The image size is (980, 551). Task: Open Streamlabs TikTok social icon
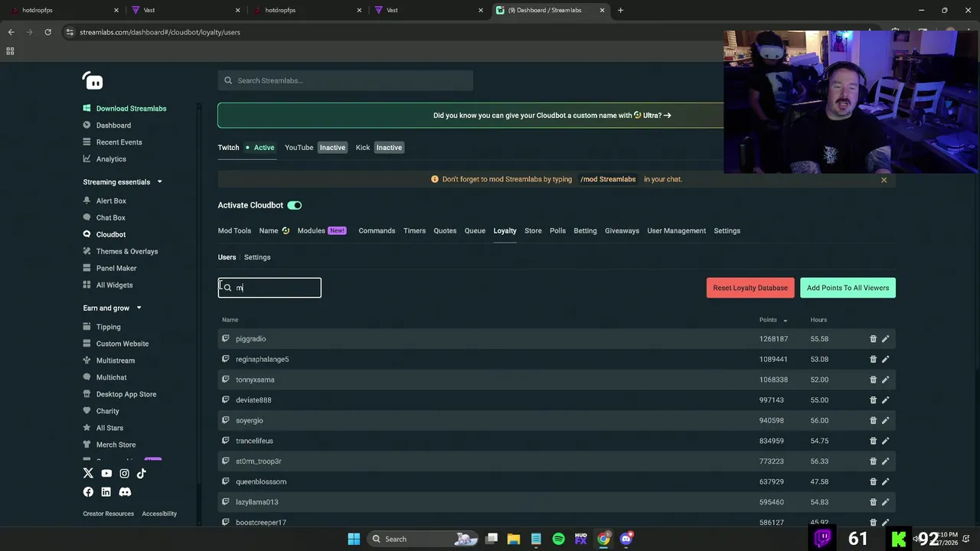tap(142, 473)
